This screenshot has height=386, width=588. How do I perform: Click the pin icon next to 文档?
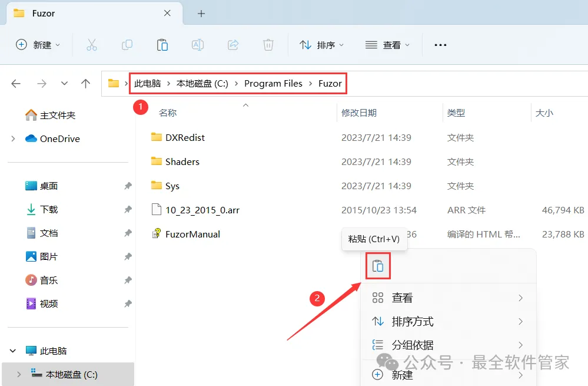[128, 233]
